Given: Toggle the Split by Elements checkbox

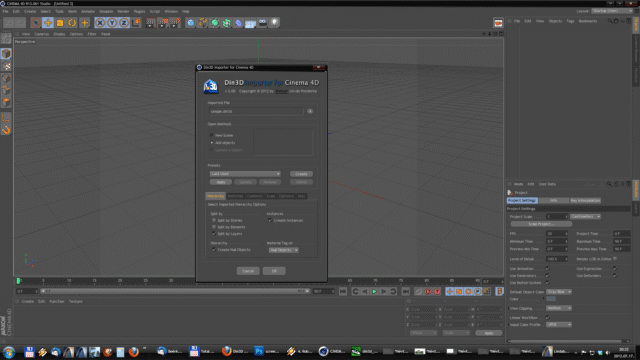Looking at the screenshot, I should [x=214, y=227].
